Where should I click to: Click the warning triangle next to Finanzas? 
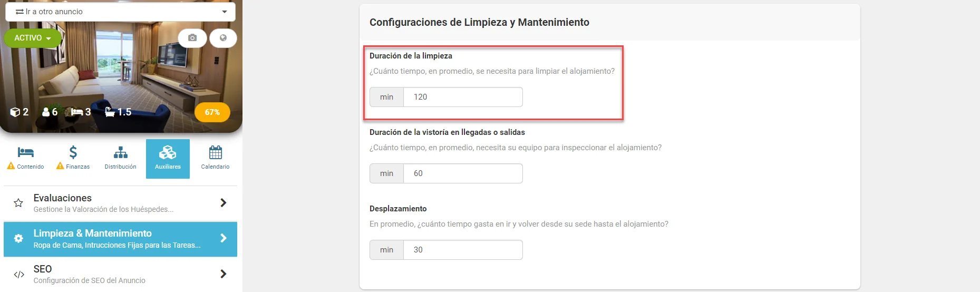pyautogui.click(x=60, y=166)
